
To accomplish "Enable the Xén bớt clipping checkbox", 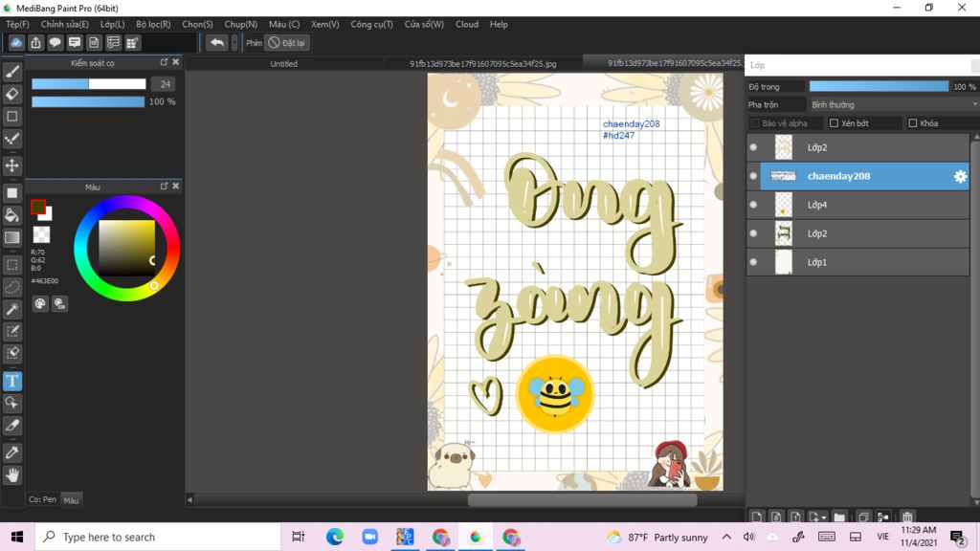I will (x=834, y=123).
